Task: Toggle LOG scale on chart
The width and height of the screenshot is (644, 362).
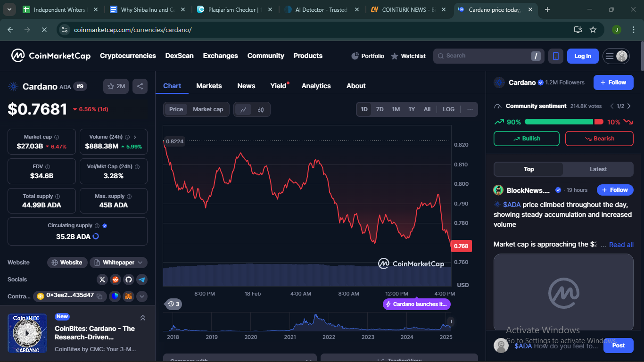Action: coord(449,109)
